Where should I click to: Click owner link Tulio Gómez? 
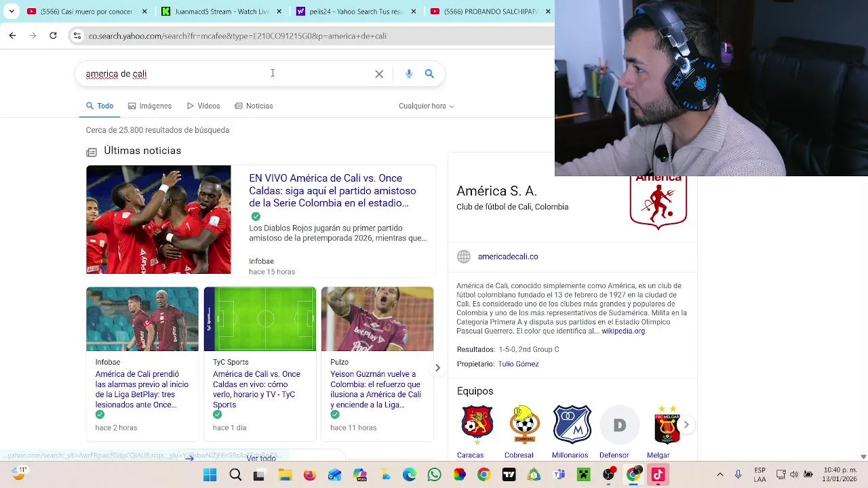(518, 364)
